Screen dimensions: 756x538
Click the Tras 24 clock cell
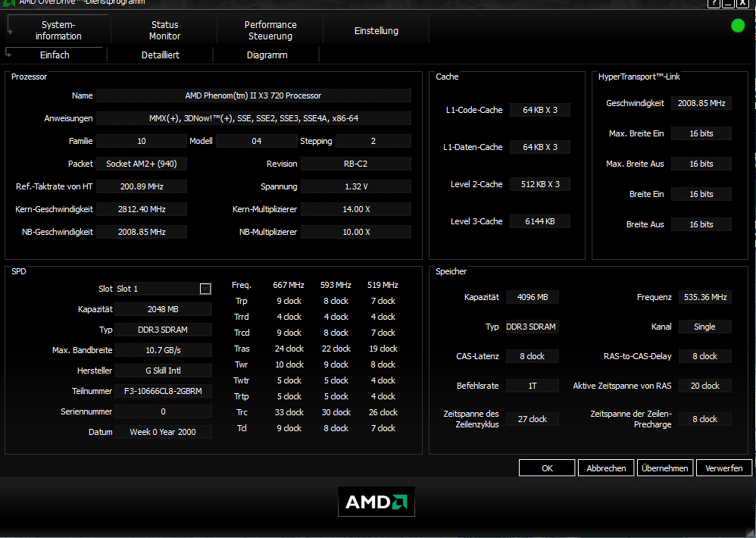click(289, 349)
